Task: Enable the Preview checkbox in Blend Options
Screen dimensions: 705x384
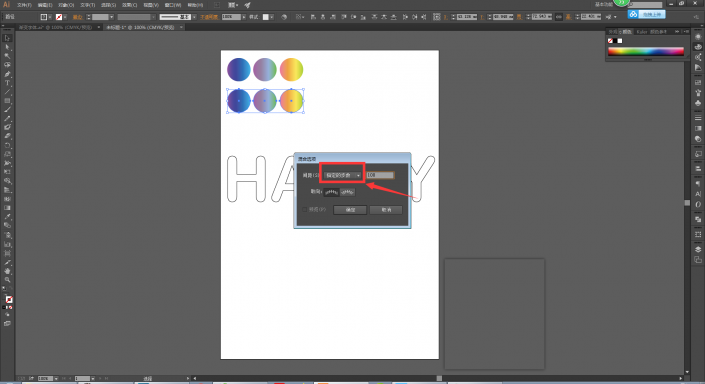Action: pos(305,210)
